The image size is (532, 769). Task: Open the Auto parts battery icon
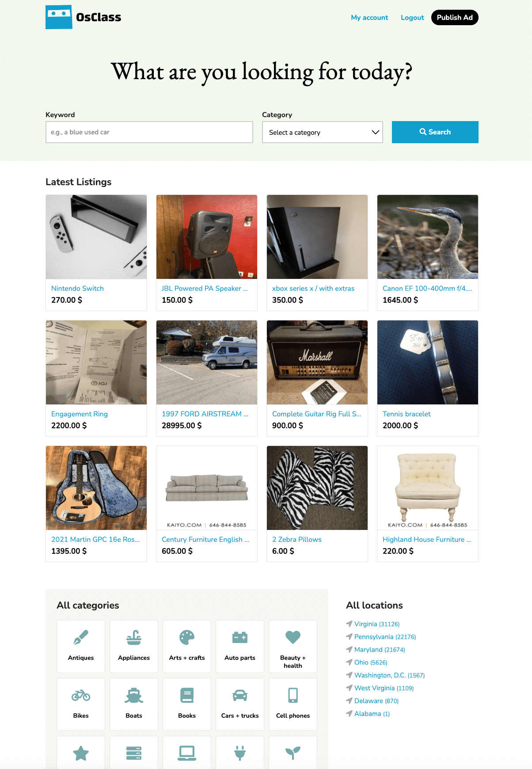(x=240, y=637)
